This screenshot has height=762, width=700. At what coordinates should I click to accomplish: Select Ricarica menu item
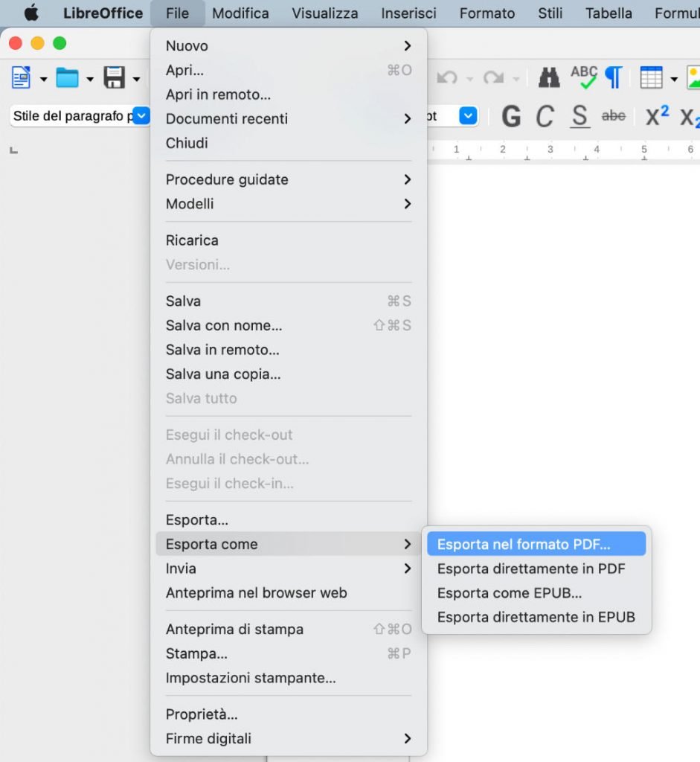coord(289,240)
